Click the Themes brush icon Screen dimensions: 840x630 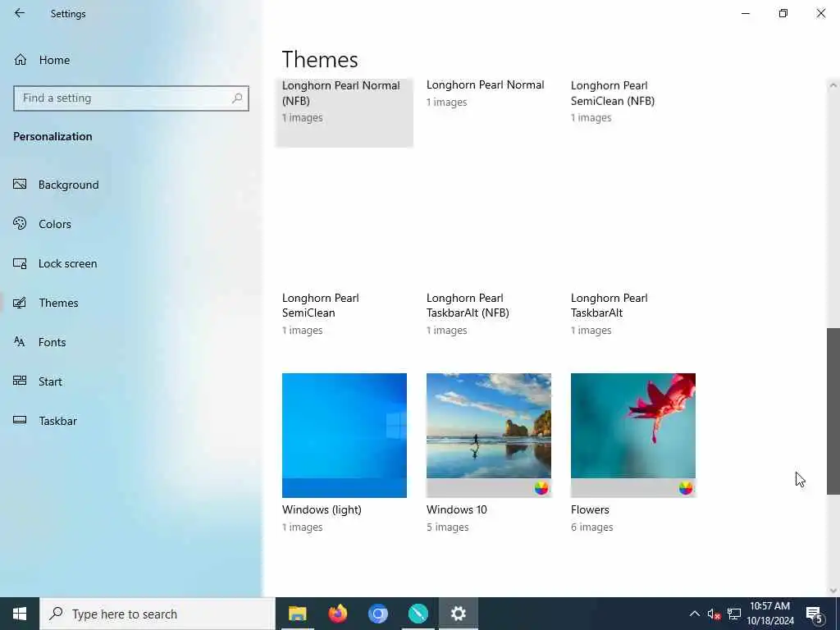point(20,303)
